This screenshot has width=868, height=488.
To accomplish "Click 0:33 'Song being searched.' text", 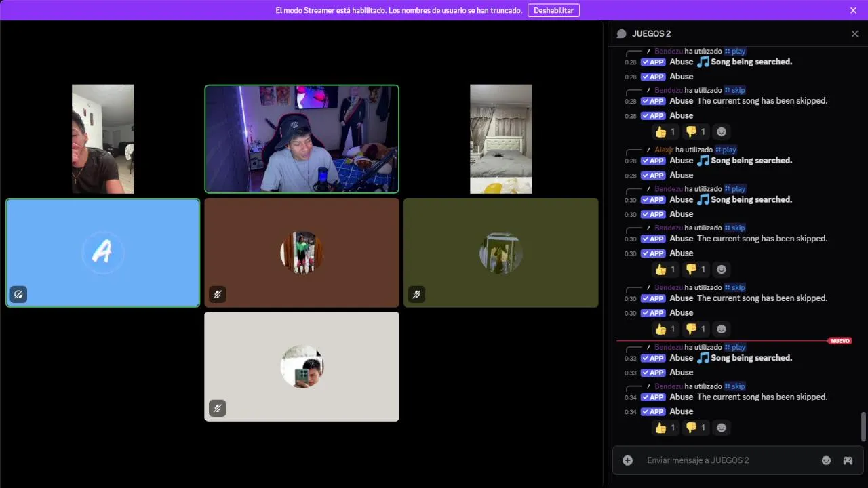I will pyautogui.click(x=751, y=358).
